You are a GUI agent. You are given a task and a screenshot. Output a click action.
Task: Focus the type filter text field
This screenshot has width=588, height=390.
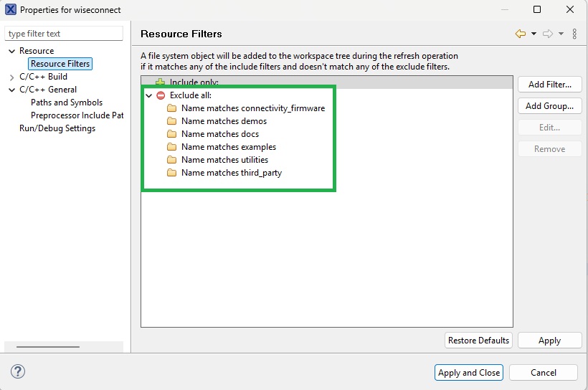64,34
